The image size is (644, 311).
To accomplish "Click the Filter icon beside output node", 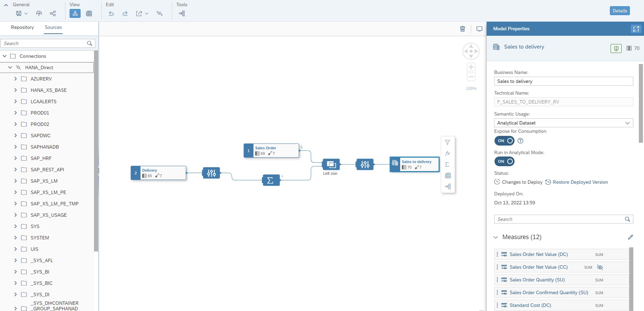I will coord(447,142).
